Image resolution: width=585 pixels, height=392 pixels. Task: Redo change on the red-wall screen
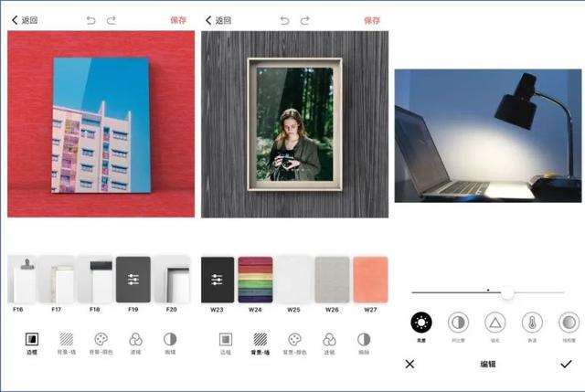click(112, 20)
